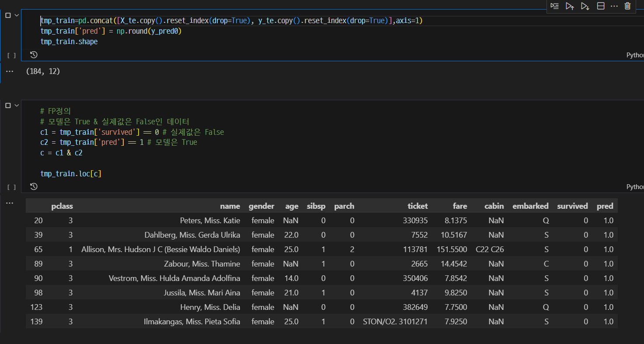Click row index 123 in the table

click(x=36, y=307)
